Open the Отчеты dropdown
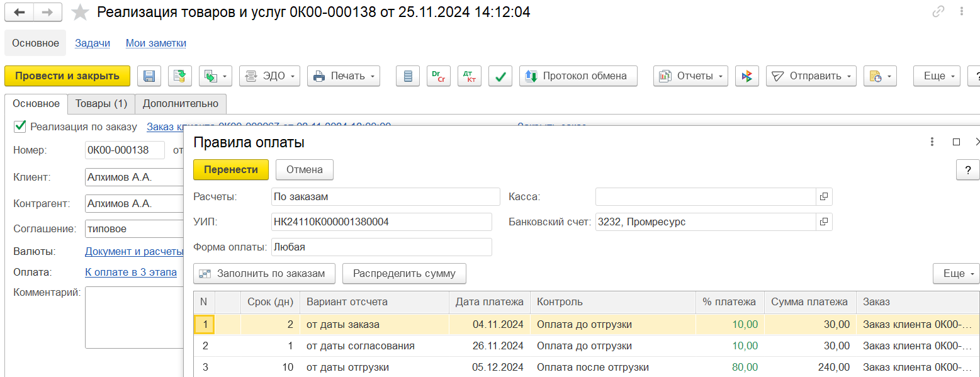The height and width of the screenshot is (377, 980). point(690,76)
